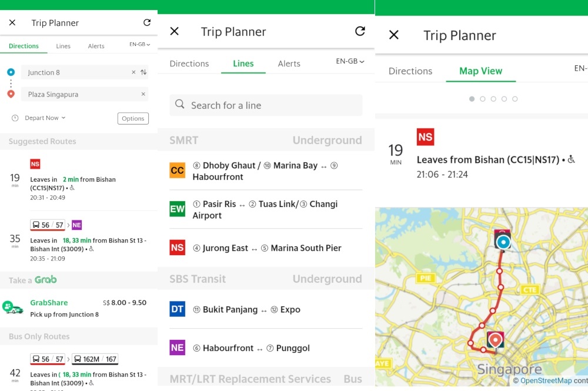Tap the 162M/167 bus badge in the 42 min route
588x391 pixels.
(95, 359)
